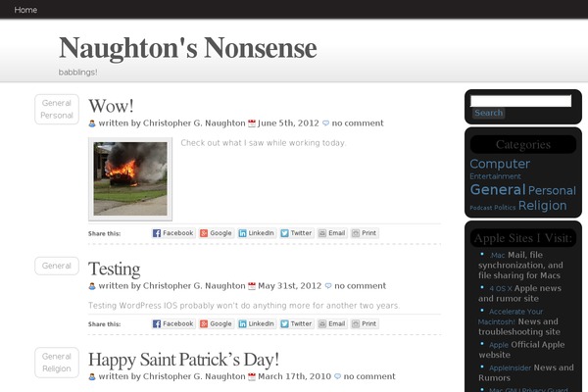588x392 pixels.
Task: Open the burning car photo thumbnail
Action: pos(130,179)
